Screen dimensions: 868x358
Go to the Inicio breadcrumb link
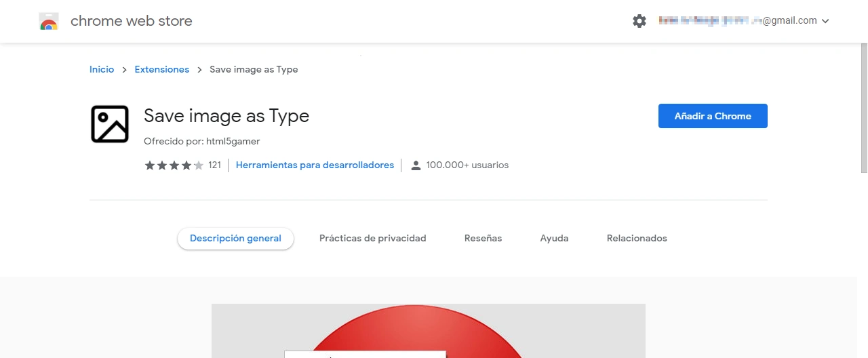(x=102, y=69)
